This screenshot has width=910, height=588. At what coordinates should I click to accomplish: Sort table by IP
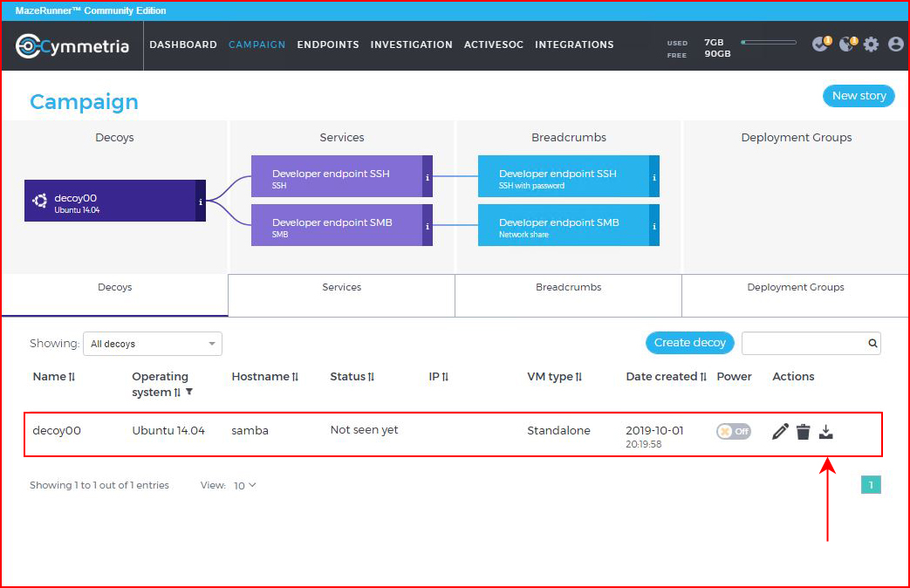tap(445, 377)
